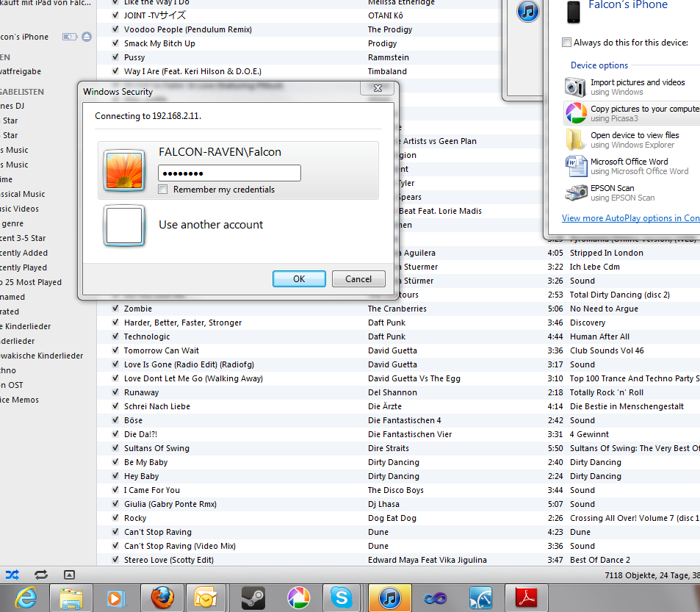Uncheck the song Technologic

tap(115, 336)
